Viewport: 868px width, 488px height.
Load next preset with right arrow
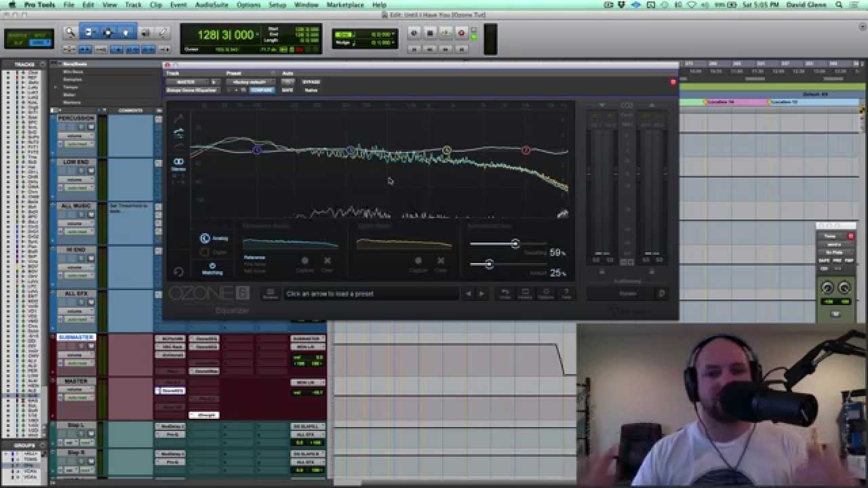[481, 293]
